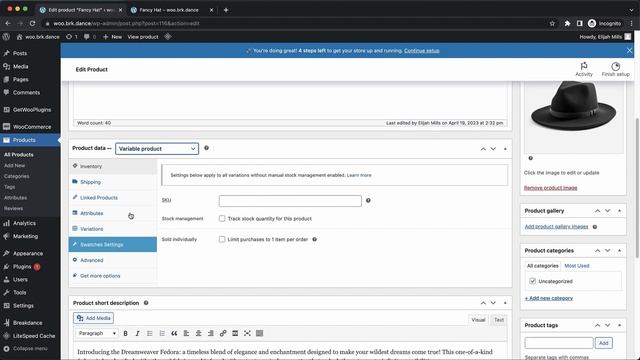Insert a blockquote

[x=174, y=333]
